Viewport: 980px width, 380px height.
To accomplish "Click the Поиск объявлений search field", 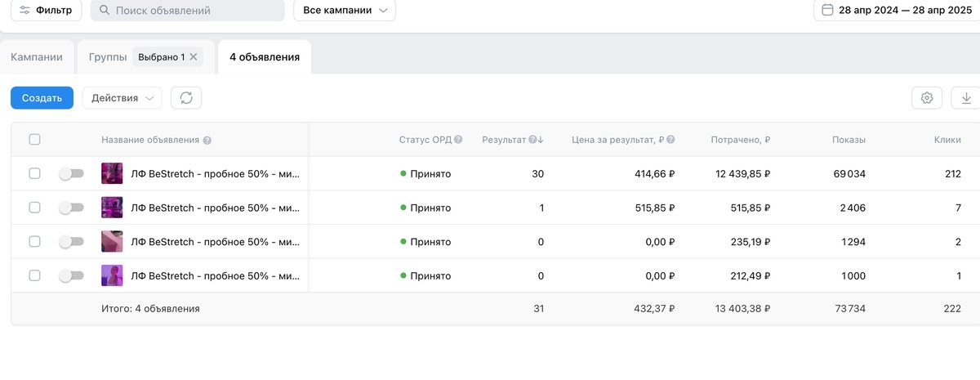I will click(187, 11).
